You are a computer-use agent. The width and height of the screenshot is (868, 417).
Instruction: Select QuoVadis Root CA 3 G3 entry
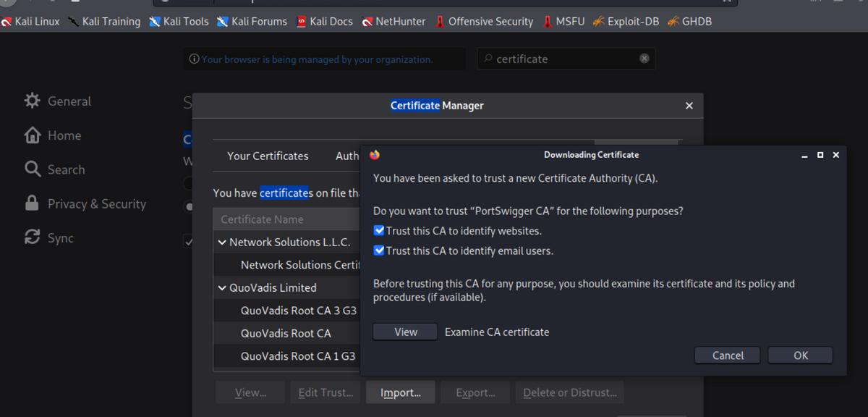point(298,311)
